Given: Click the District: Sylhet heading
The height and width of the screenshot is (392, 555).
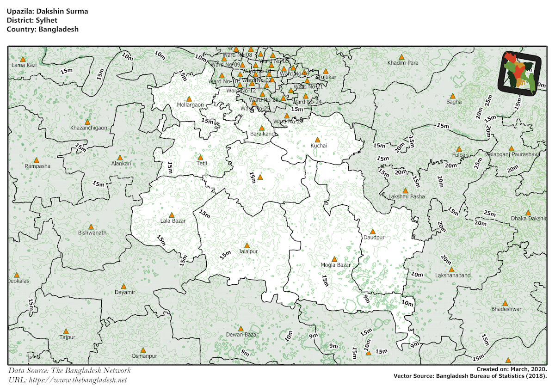Looking at the screenshot, I should point(32,20).
